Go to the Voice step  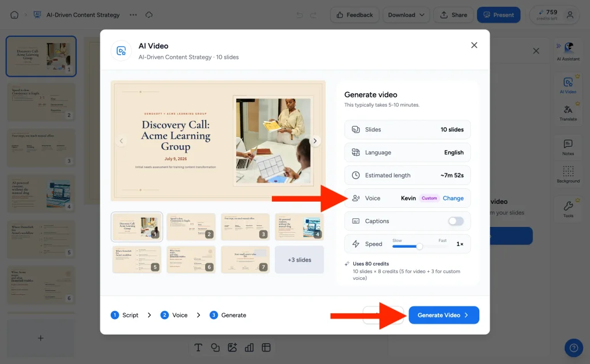point(174,315)
